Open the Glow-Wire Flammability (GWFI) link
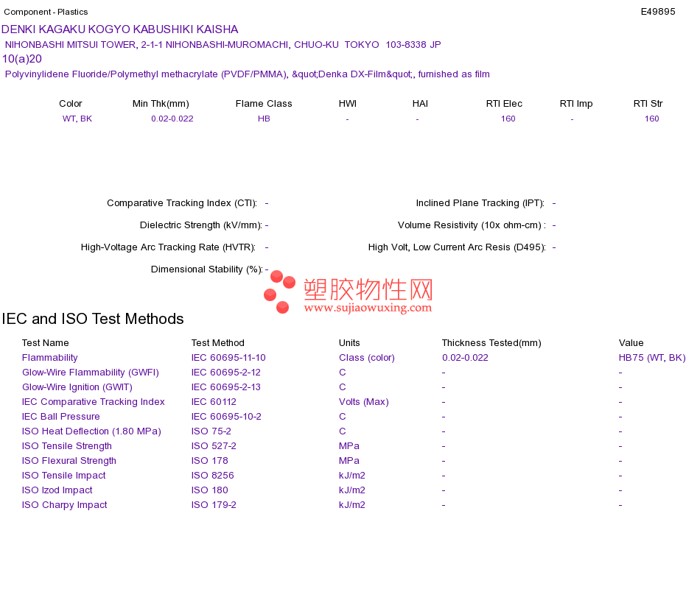Image resolution: width=700 pixels, height=589 pixels. [91, 373]
